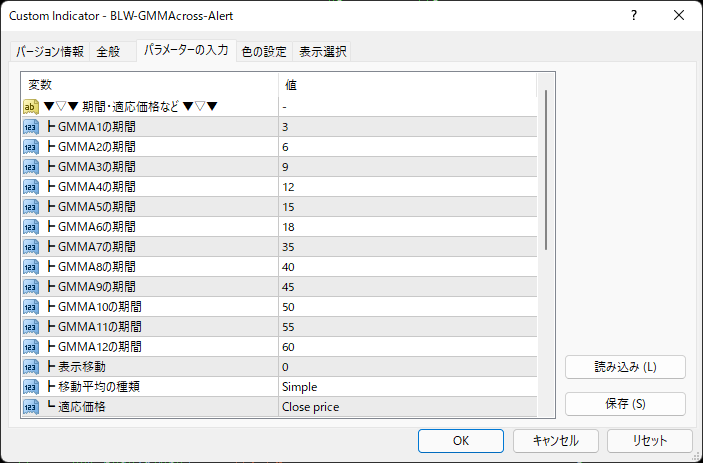Click the integer icon beside GMMA7の期間
Screen dimensions: 703x463
point(30,247)
